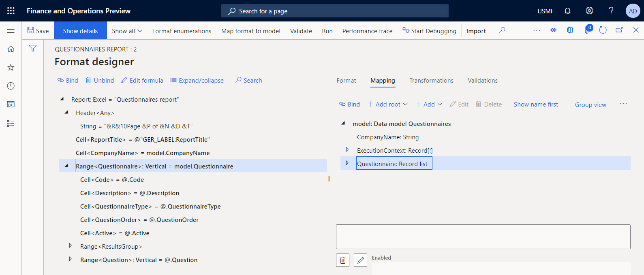The height and width of the screenshot is (275, 644).
Task: Click Validate in action pane
Action: (301, 31)
